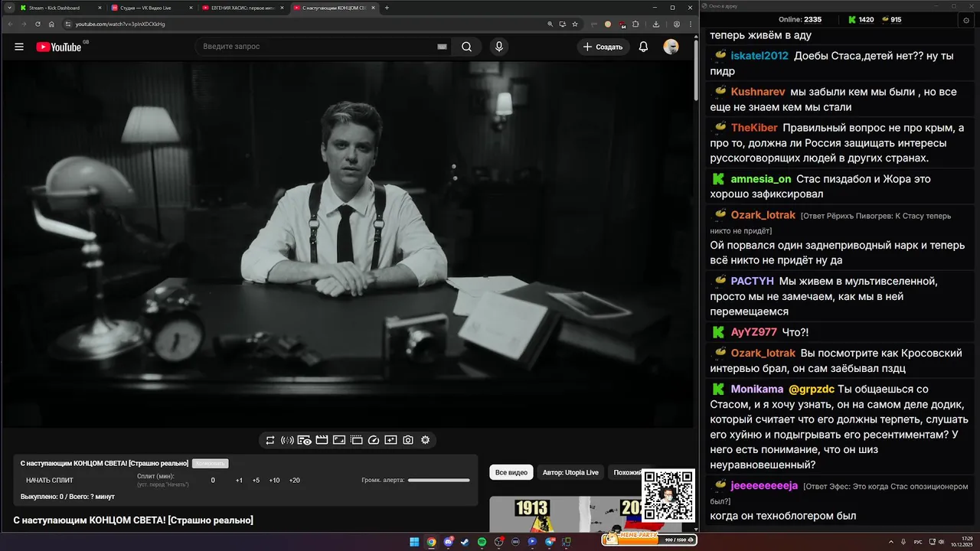Add +1 minute to the split
The height and width of the screenshot is (551, 980).
(x=239, y=481)
